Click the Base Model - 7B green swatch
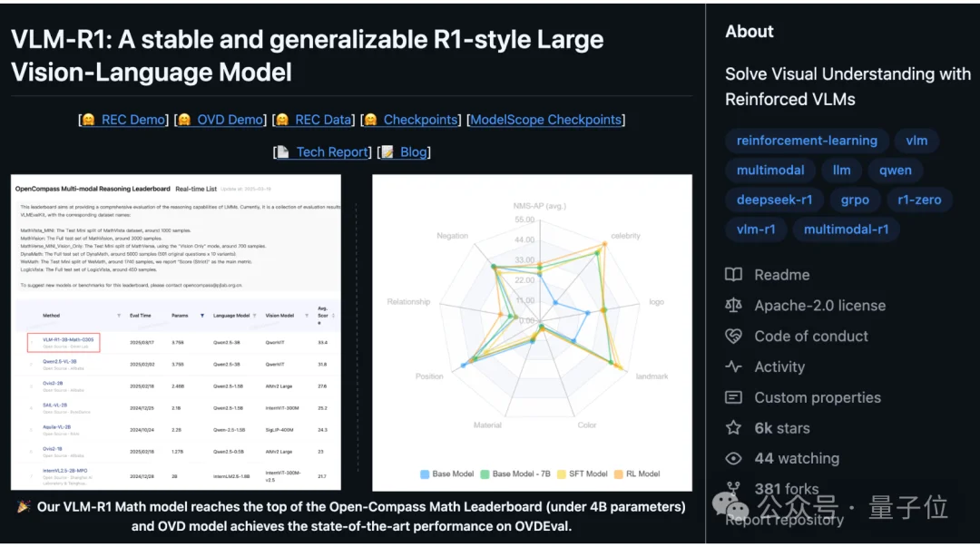The width and height of the screenshot is (980, 547). tap(485, 474)
